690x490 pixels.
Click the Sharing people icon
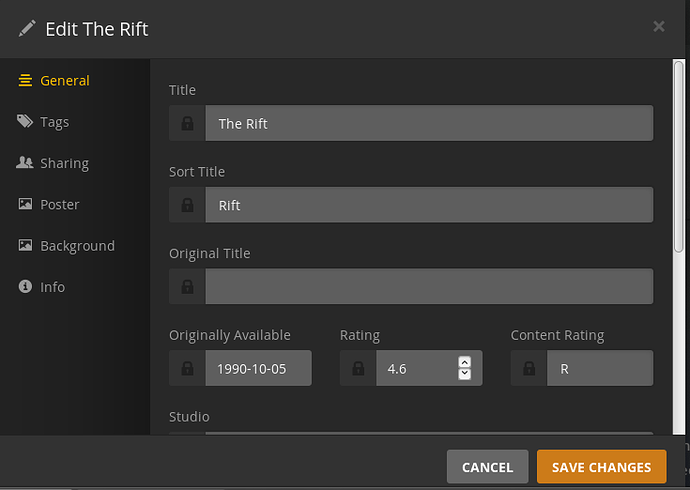[x=25, y=163]
